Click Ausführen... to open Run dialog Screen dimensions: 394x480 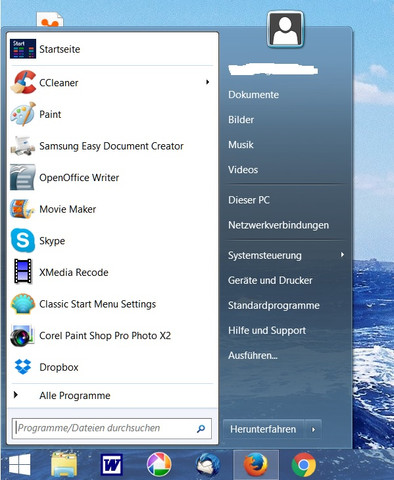pyautogui.click(x=253, y=355)
